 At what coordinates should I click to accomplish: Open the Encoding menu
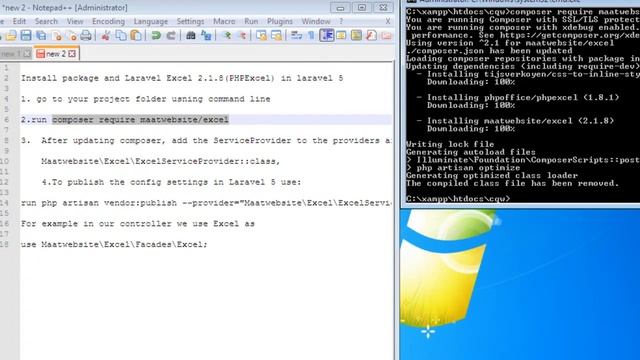click(x=108, y=21)
